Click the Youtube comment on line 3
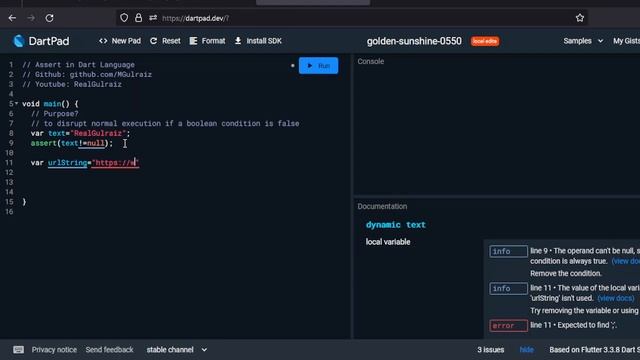Viewport: 640px width, 360px height. coord(72,84)
